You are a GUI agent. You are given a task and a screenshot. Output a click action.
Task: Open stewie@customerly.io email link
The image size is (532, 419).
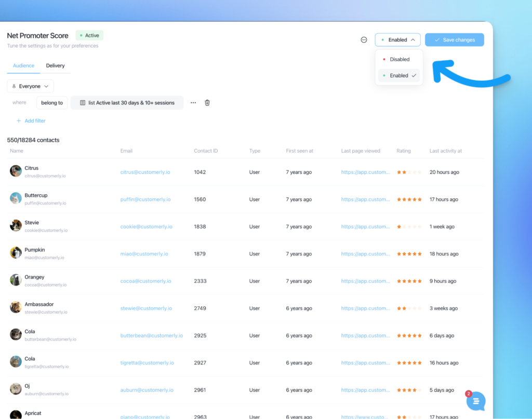146,308
